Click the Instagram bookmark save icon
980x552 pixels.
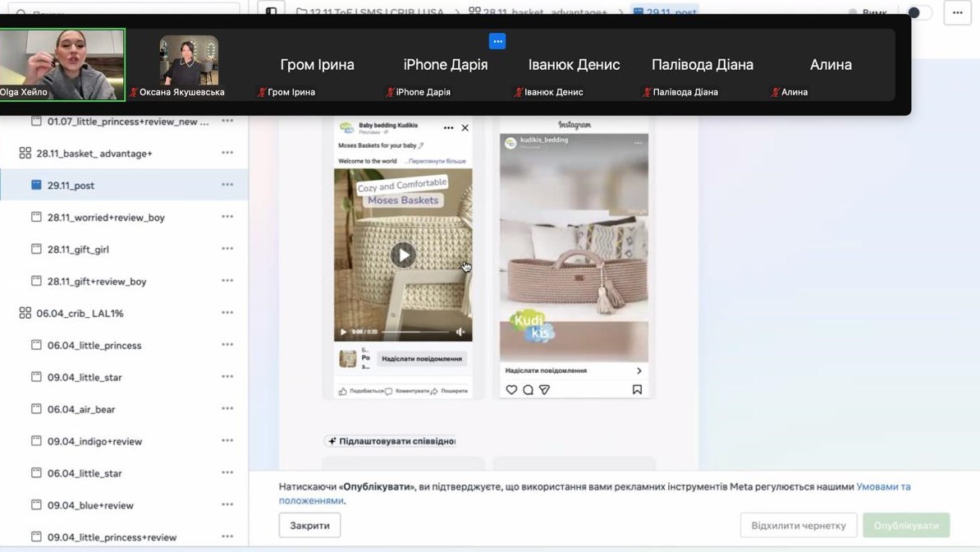[637, 390]
